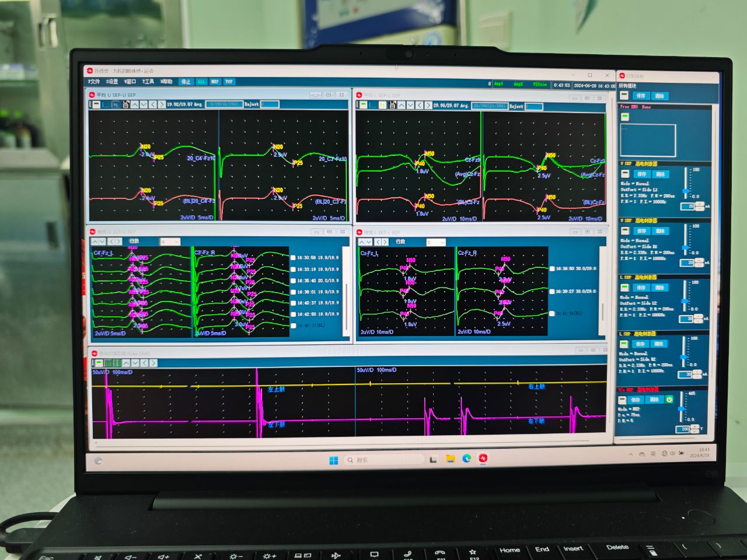Click up arrow icon in U SEP average toolbar
The height and width of the screenshot is (560, 747).
point(135,104)
